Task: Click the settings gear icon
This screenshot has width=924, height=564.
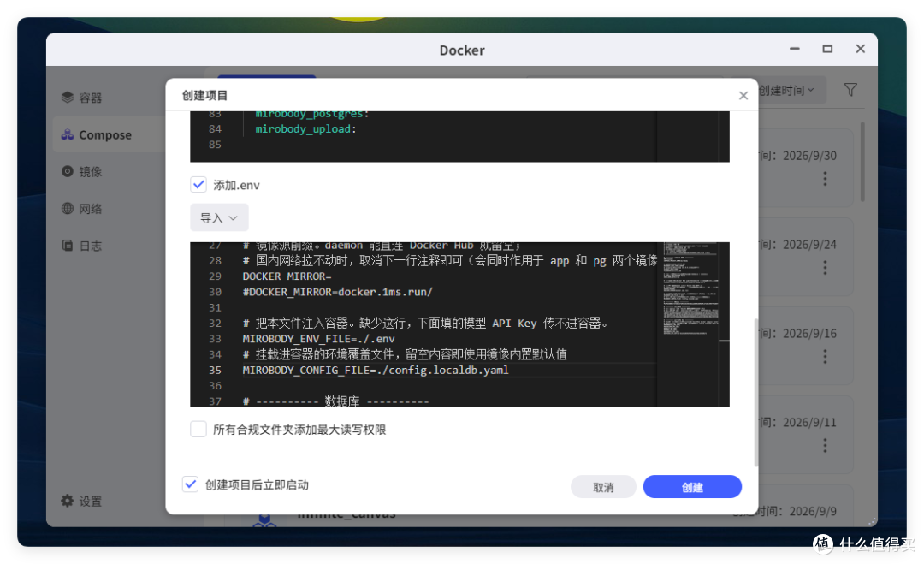Action: click(x=68, y=501)
